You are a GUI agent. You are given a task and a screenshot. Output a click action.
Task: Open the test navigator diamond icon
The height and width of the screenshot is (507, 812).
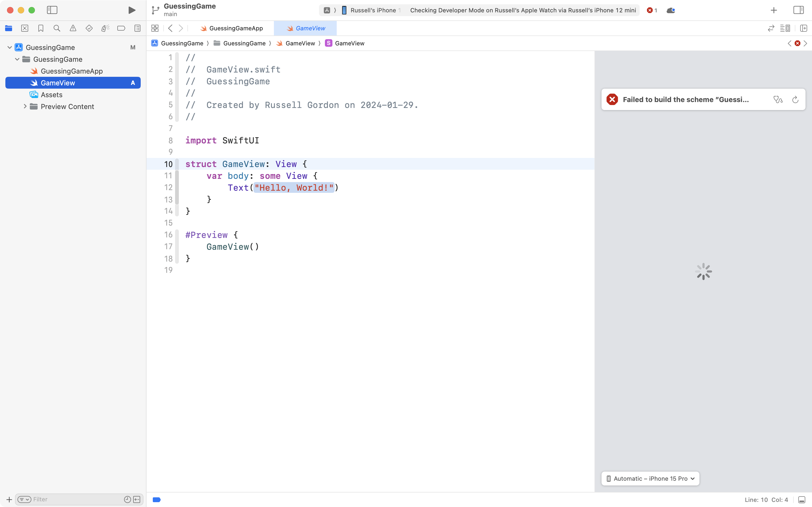coord(89,28)
